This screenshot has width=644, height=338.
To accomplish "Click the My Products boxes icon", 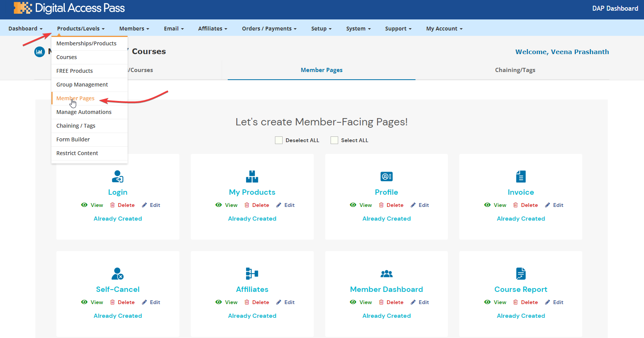I will coord(252,176).
